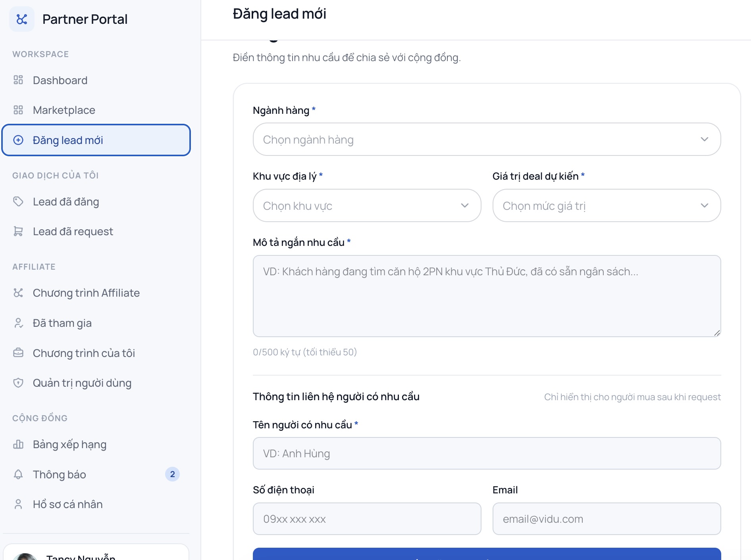Screen dimensions: 751x560
Task: Open the Dashboard menu item
Action: (x=96, y=80)
